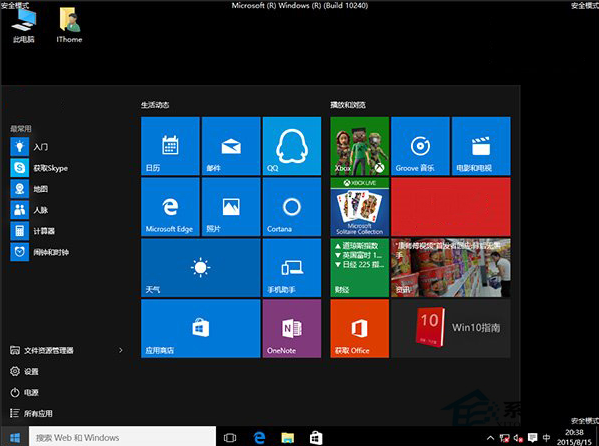
Task: Launch the QQ tile
Action: click(x=292, y=146)
